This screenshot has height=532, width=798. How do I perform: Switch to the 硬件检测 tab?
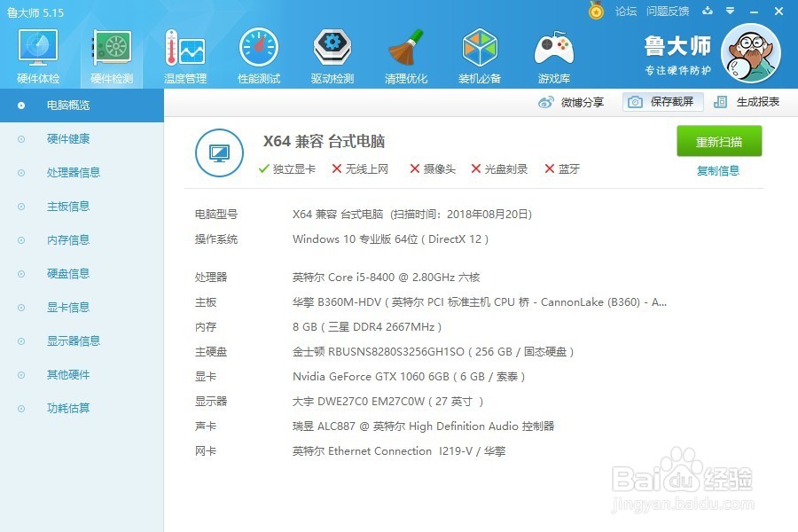[x=110, y=53]
